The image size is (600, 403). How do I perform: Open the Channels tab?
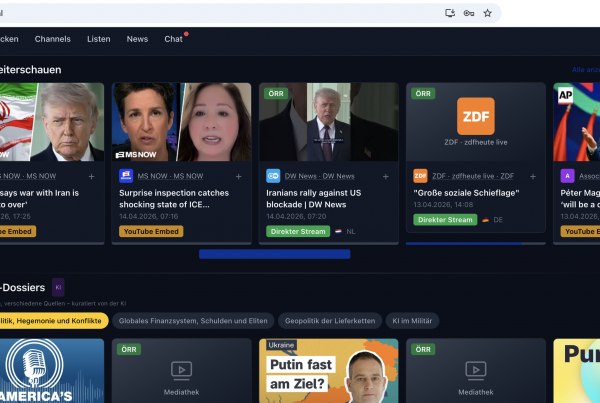tap(52, 39)
